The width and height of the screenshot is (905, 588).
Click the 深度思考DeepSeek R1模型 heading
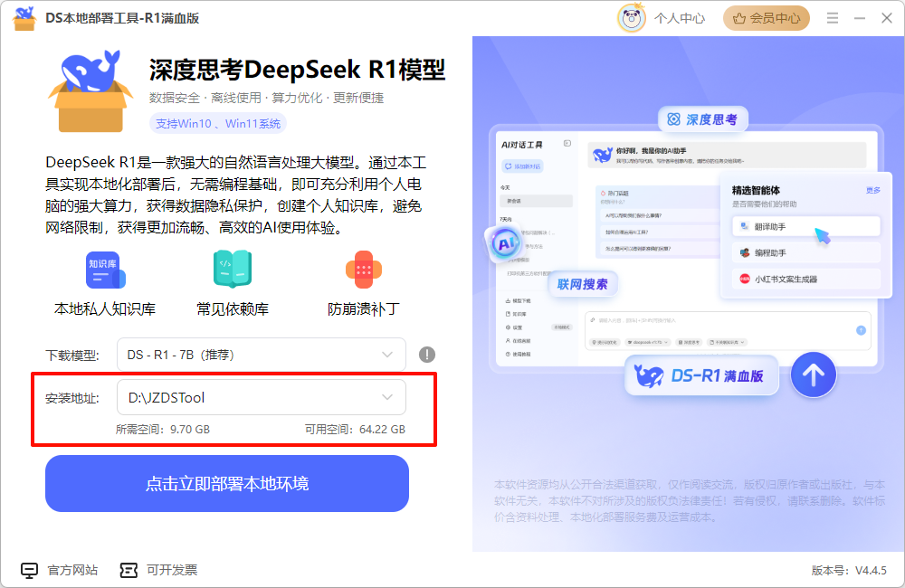click(297, 70)
